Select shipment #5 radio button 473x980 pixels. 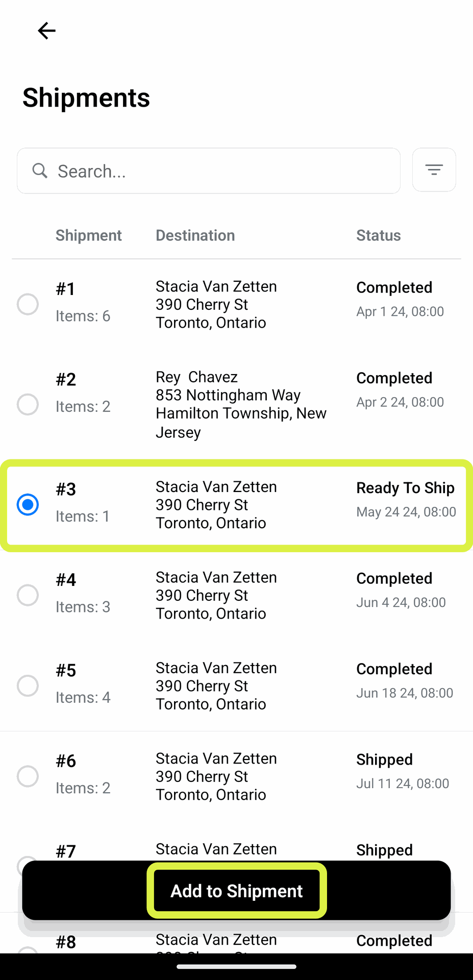(x=28, y=685)
